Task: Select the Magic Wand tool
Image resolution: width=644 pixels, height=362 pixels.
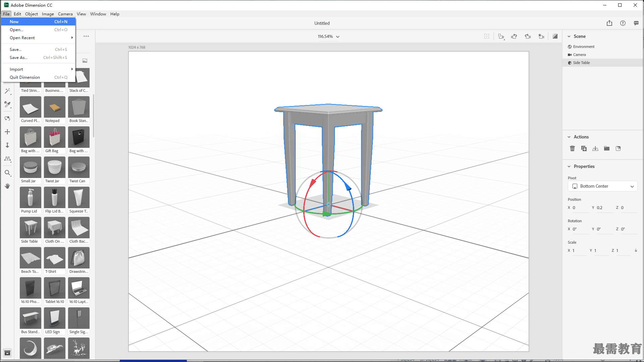Action: [x=7, y=91]
